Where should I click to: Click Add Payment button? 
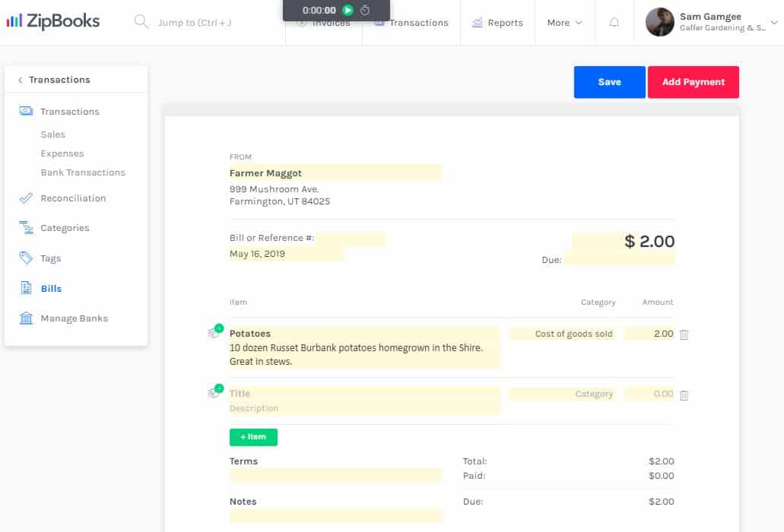[x=694, y=82]
